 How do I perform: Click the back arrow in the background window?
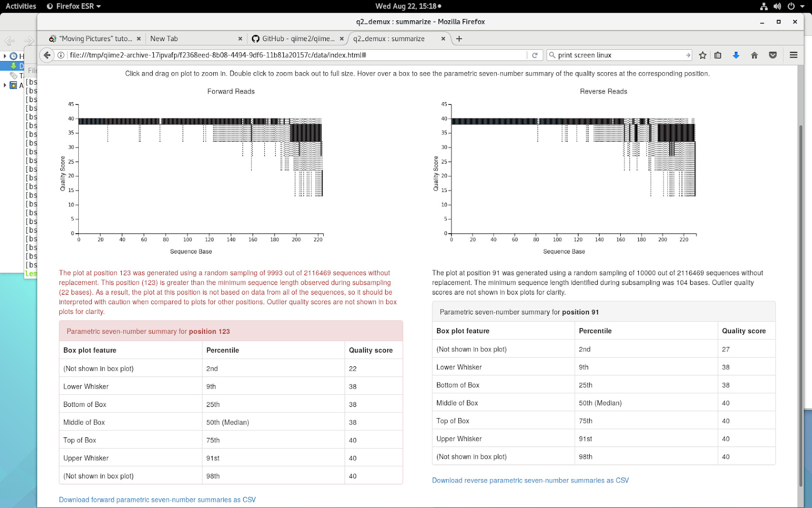[9, 41]
